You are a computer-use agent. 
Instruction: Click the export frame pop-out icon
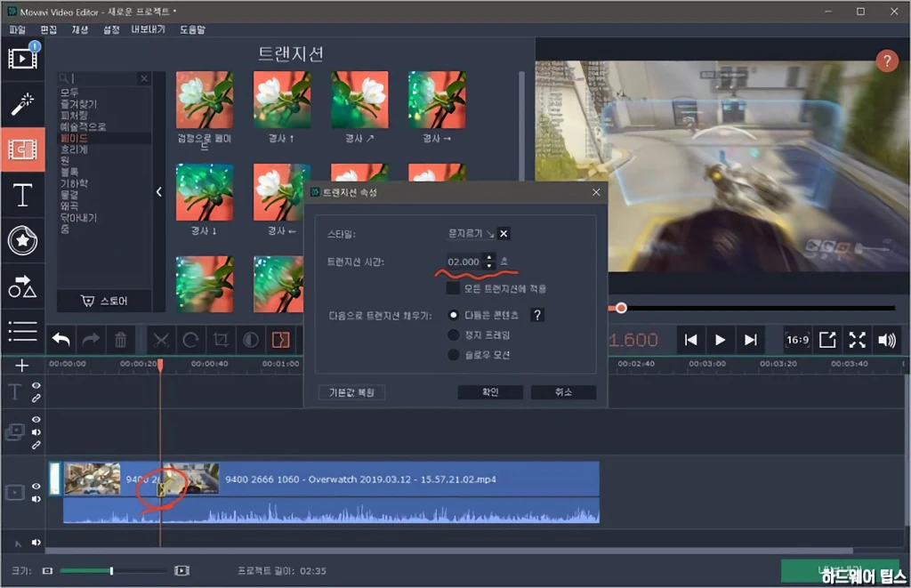coord(827,340)
